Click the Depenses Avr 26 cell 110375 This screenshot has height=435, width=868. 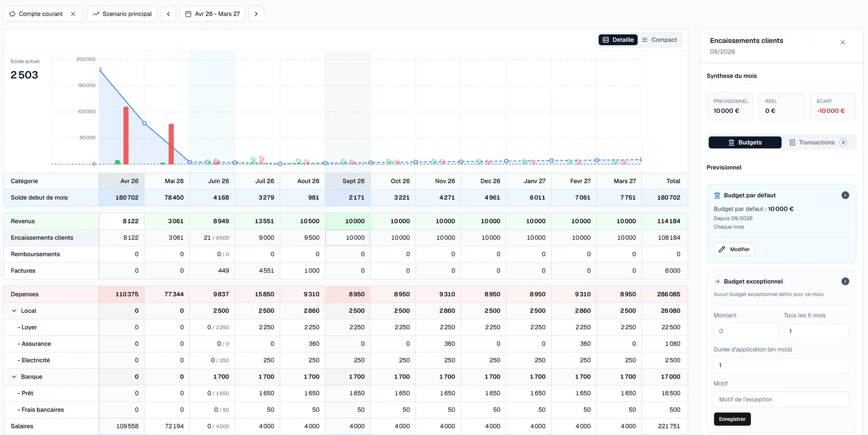click(122, 295)
